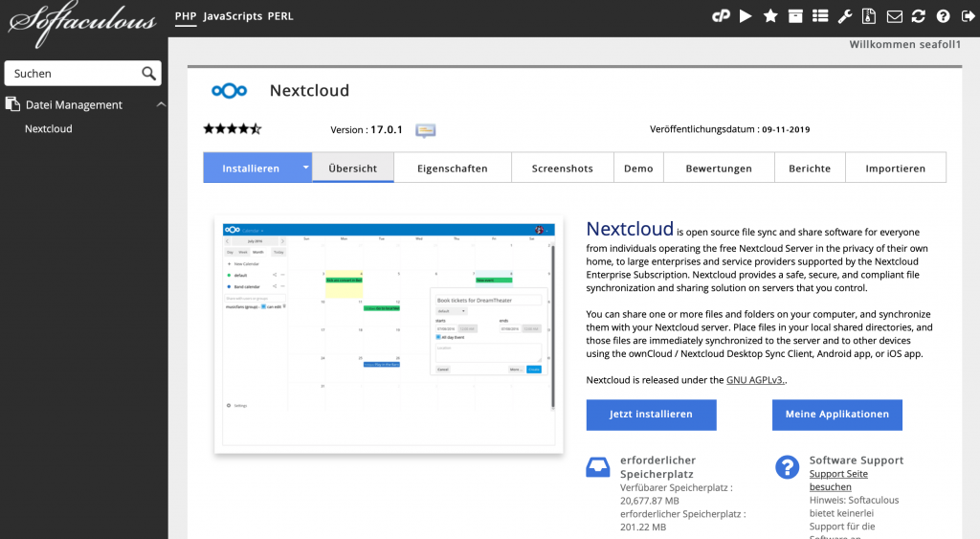Screen dimensions: 980x539
Task: Switch to the Eigenschaften tab
Action: (x=453, y=168)
